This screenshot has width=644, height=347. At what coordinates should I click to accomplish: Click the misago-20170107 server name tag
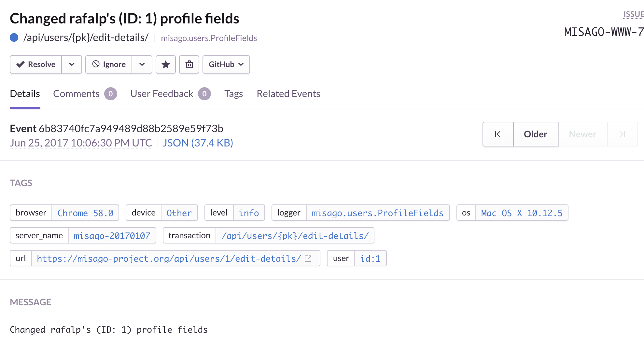coord(112,236)
